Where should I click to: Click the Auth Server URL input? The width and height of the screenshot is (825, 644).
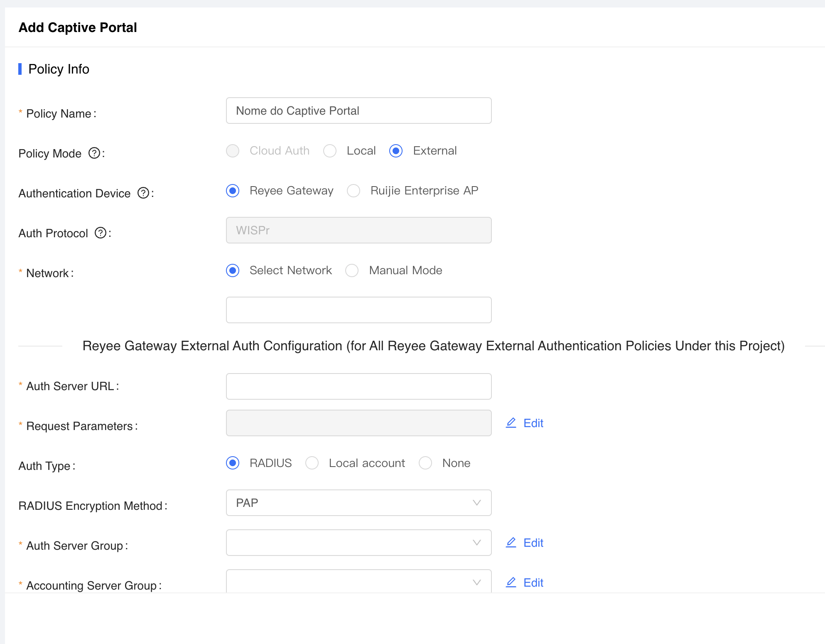[358, 386]
